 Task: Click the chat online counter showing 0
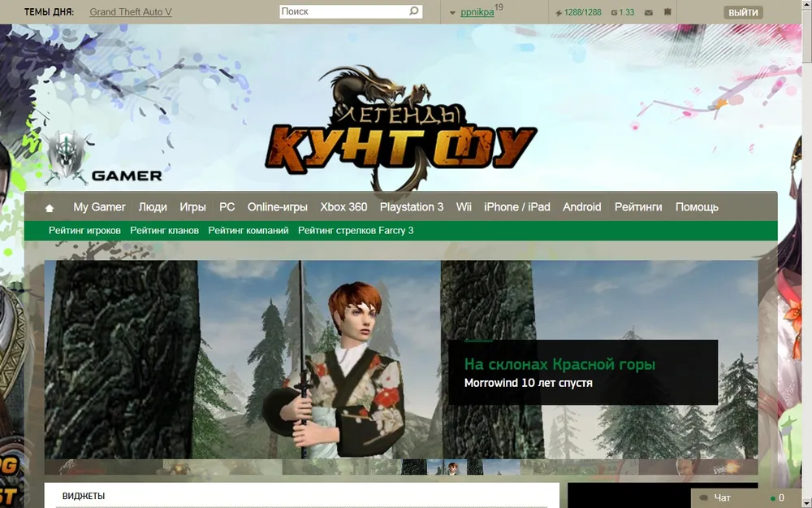777,497
